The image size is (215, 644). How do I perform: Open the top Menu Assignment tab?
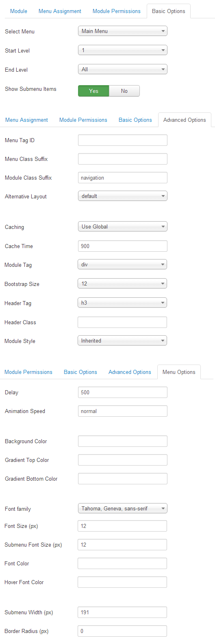tap(60, 11)
